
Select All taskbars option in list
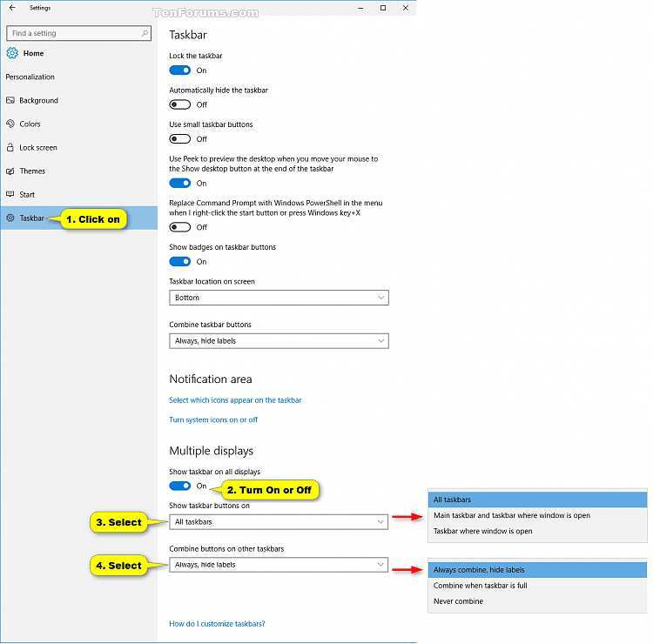click(538, 500)
